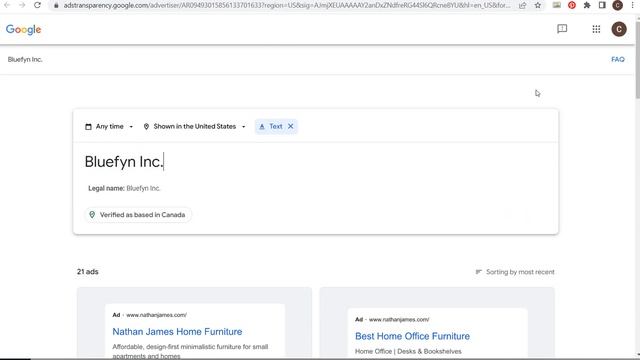Click the Bluefyn Inc. breadcrumb text

25,60
